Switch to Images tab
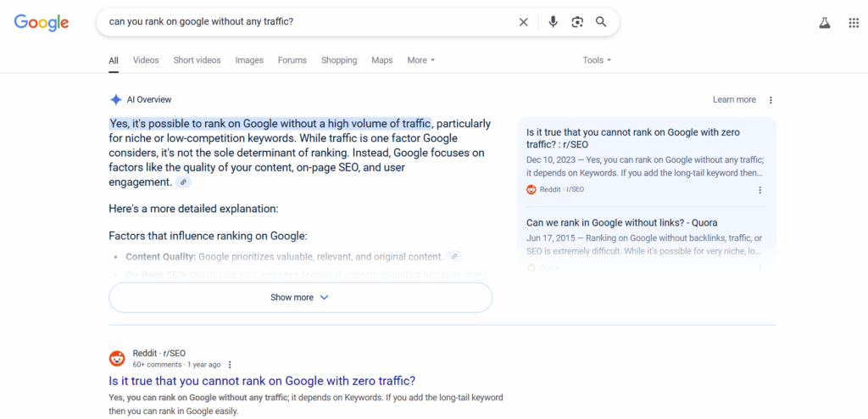The height and width of the screenshot is (419, 868). point(249,60)
